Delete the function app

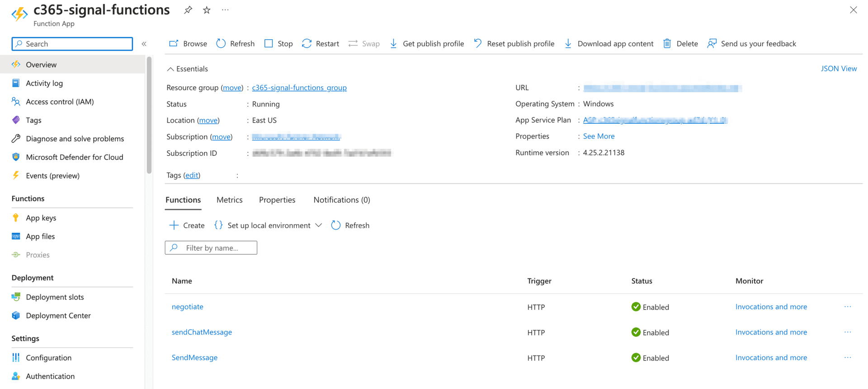(680, 43)
